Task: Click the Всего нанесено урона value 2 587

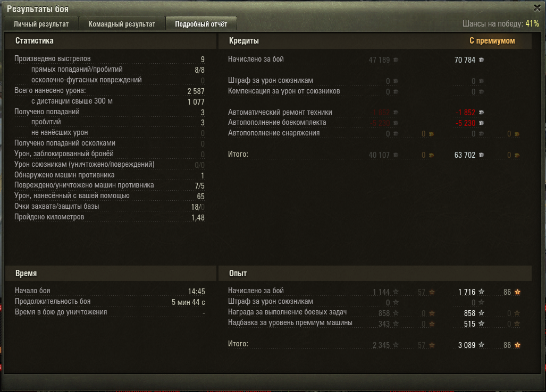Action: [196, 91]
